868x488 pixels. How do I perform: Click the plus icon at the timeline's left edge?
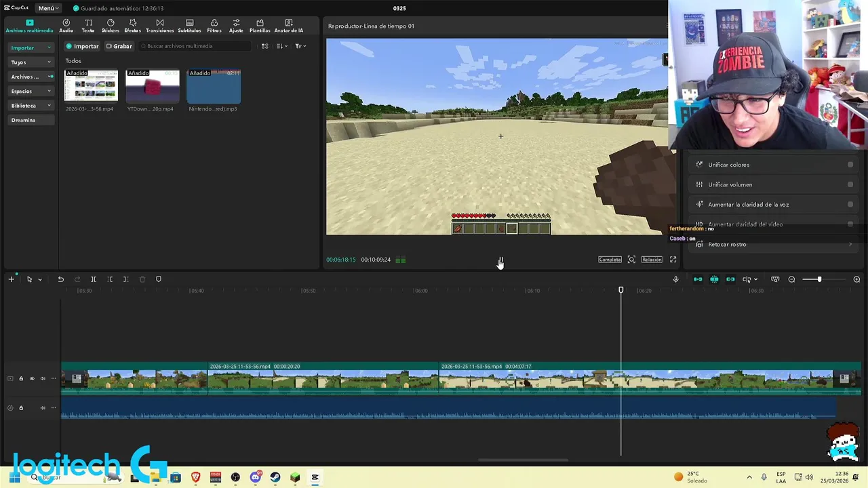[x=11, y=279]
